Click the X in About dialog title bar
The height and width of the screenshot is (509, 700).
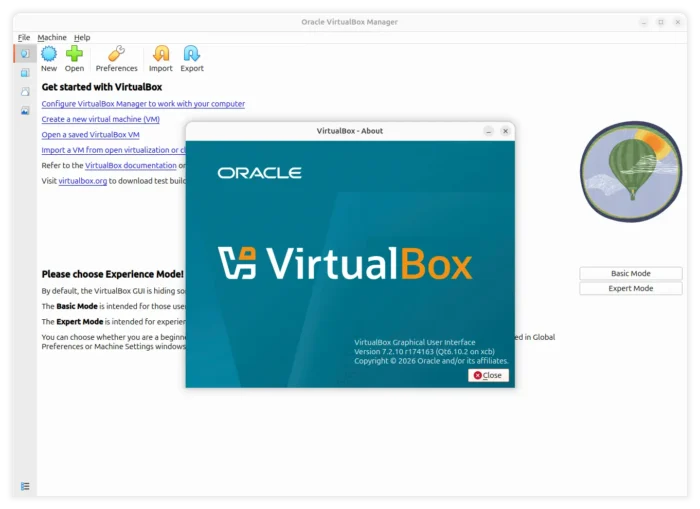(x=505, y=131)
